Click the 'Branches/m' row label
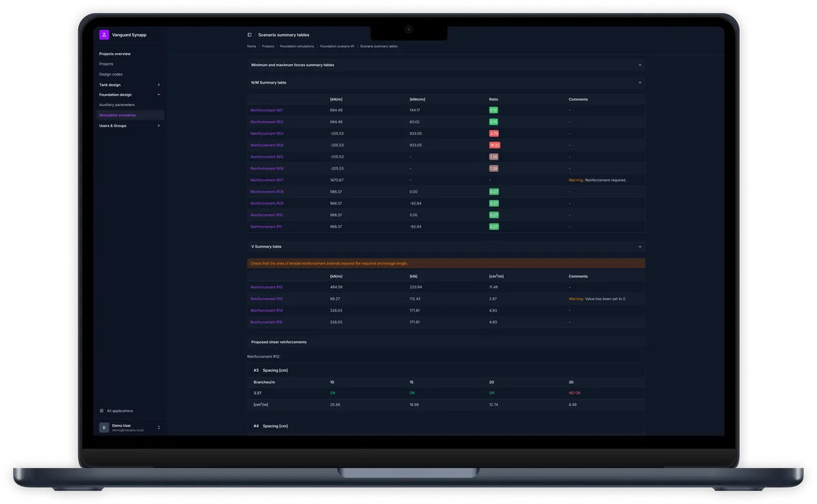 pyautogui.click(x=264, y=382)
